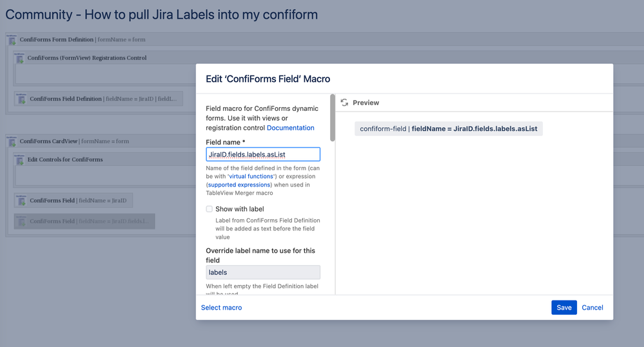Enable the Show with label checkbox
The width and height of the screenshot is (644, 347).
coord(209,209)
